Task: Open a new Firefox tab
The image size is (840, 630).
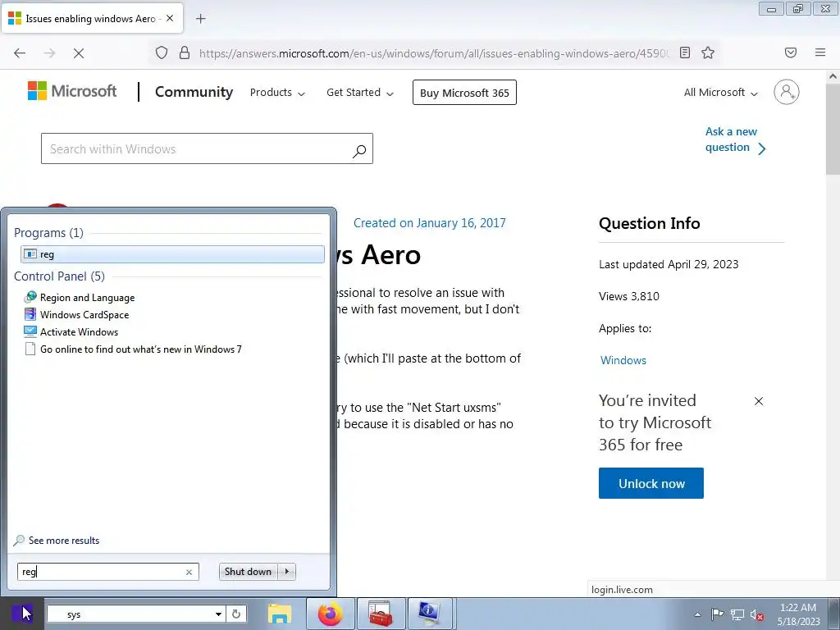Action: click(200, 19)
